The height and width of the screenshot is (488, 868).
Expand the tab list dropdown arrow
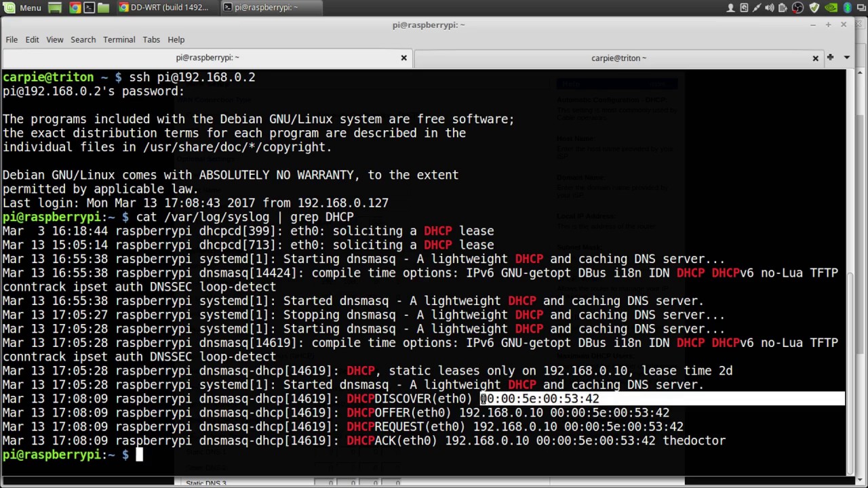coord(846,58)
